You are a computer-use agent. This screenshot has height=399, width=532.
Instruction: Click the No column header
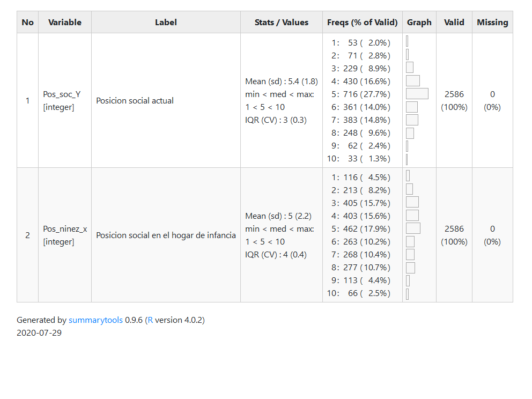(28, 23)
